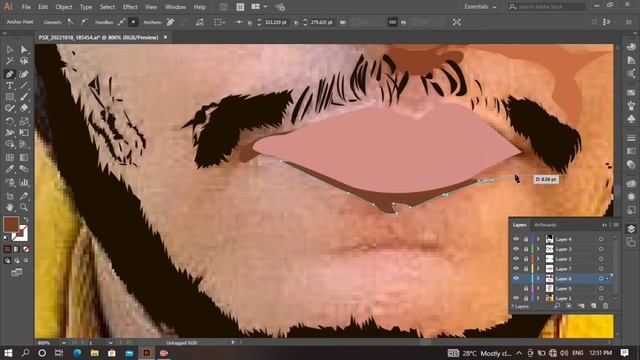640x360 pixels.
Task: Activate the Pen tool
Action: click(x=10, y=74)
